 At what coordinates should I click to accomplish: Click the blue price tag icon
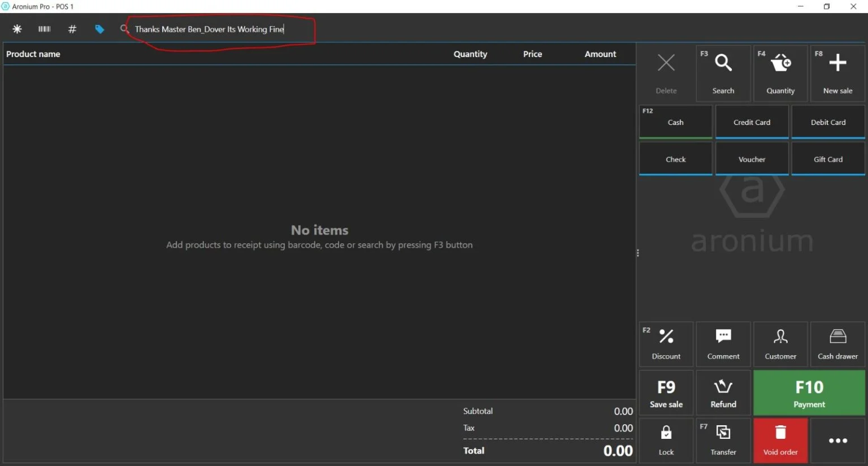[x=99, y=29]
